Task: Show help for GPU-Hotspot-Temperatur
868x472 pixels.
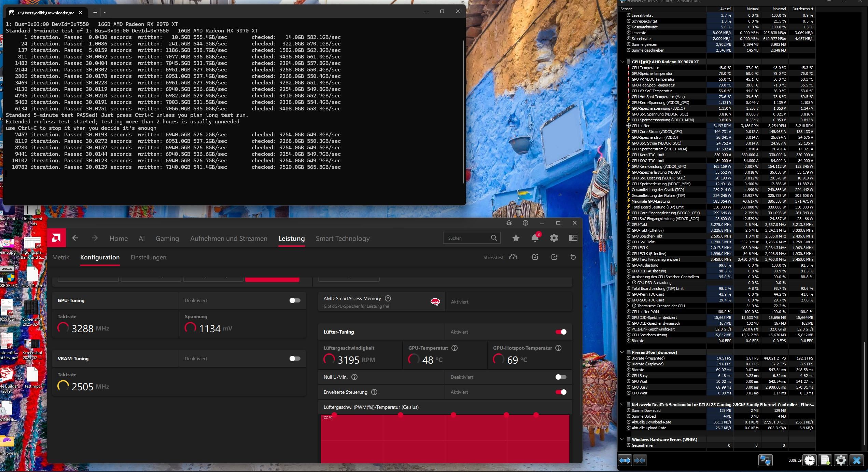Action: coord(558,348)
